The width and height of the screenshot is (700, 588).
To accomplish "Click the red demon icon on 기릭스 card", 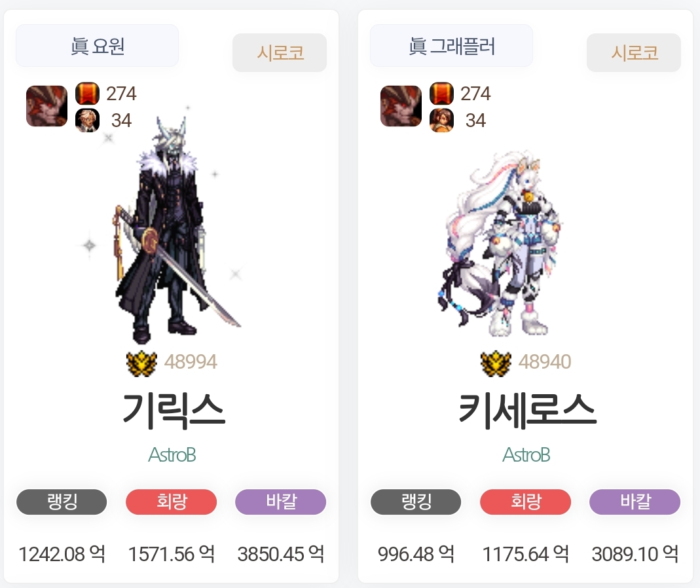I will point(47,106).
